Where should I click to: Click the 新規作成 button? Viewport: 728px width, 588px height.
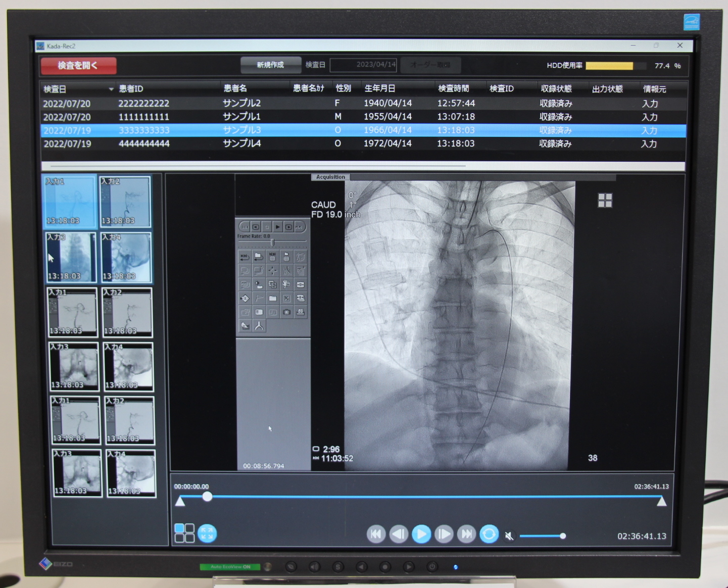[270, 65]
